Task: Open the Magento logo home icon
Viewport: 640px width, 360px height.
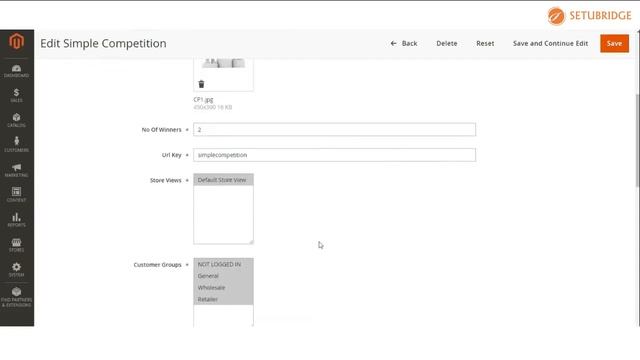Action: [16, 41]
